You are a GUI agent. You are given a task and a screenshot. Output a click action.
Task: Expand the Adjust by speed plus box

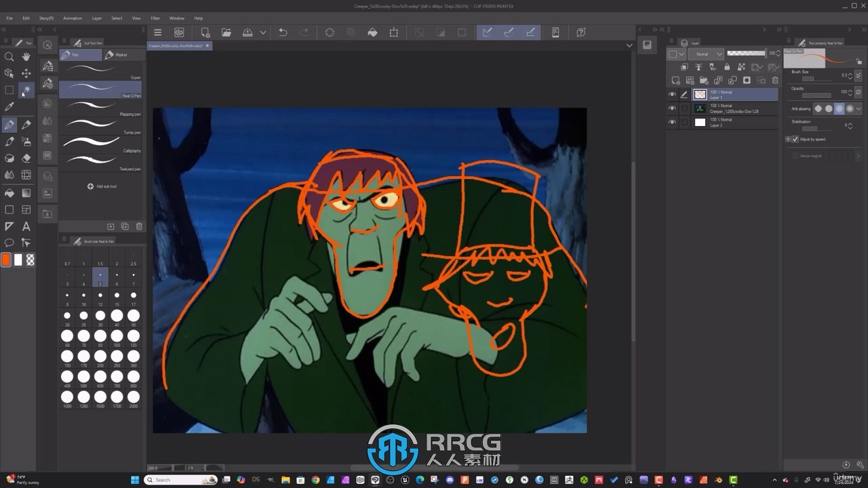pyautogui.click(x=788, y=139)
